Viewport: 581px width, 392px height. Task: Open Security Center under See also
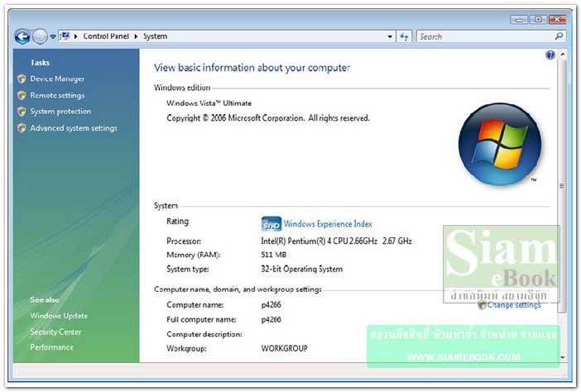click(55, 332)
